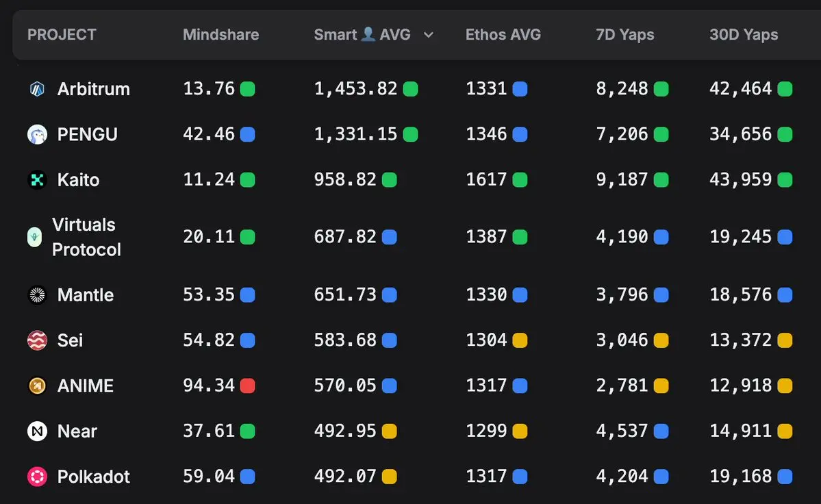Click the Virtuals Protocol logo icon
This screenshot has width=821, height=504.
pyautogui.click(x=34, y=237)
